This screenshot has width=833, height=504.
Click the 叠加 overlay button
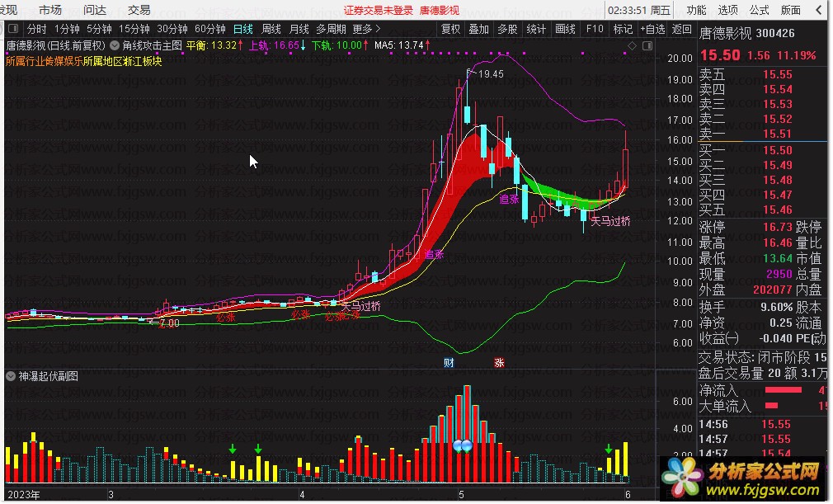478,29
